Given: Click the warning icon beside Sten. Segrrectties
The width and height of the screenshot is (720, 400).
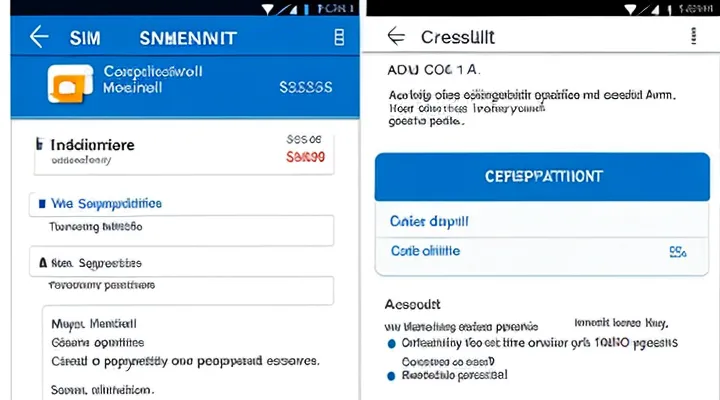Looking at the screenshot, I should (43, 263).
